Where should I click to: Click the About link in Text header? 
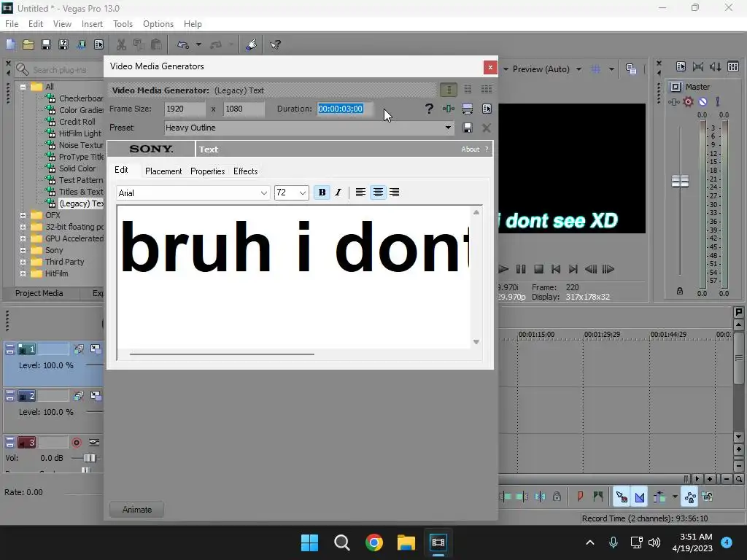(x=471, y=149)
